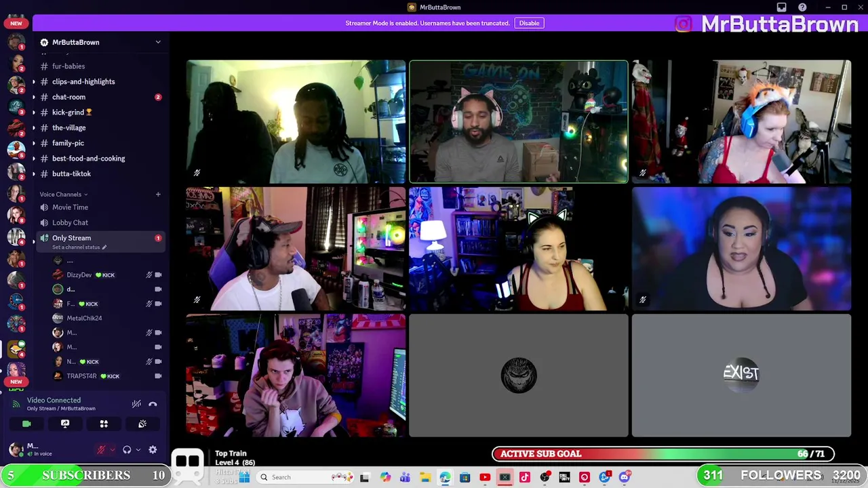Unmute the microphone in user panel
The height and width of the screenshot is (488, 868).
click(101, 449)
